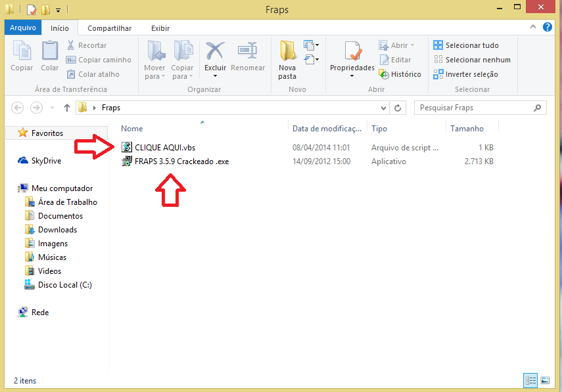
Task: Click Favoritos in the navigation pane
Action: 41,133
